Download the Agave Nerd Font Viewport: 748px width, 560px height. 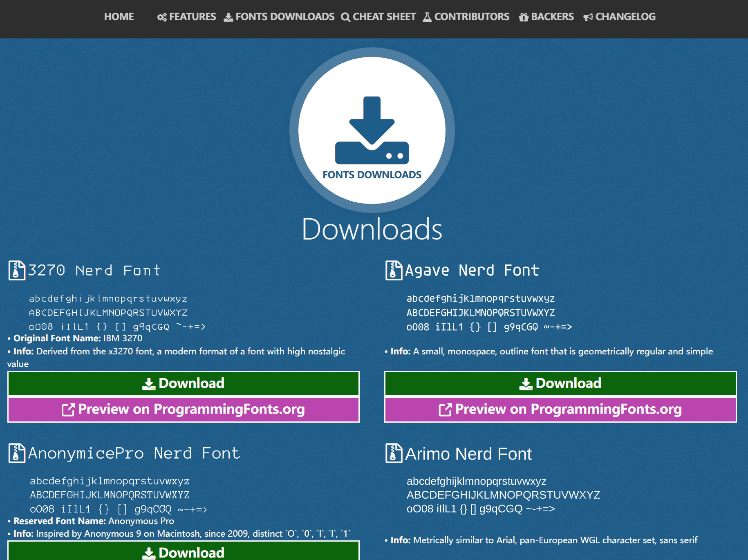click(x=560, y=383)
